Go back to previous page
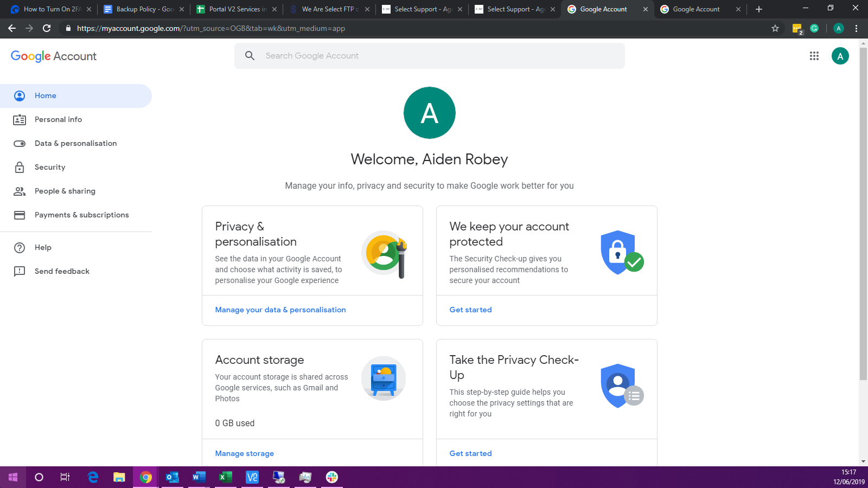This screenshot has height=488, width=868. [12, 28]
